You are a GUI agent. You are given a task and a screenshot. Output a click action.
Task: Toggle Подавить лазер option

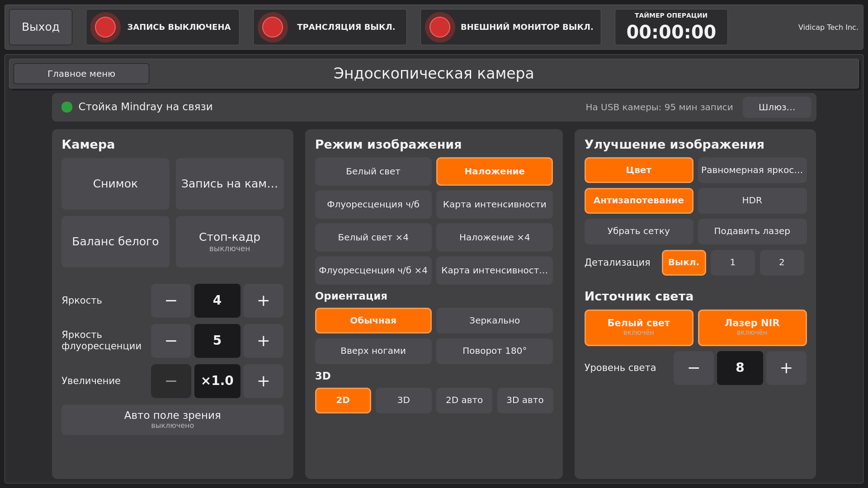click(x=752, y=231)
